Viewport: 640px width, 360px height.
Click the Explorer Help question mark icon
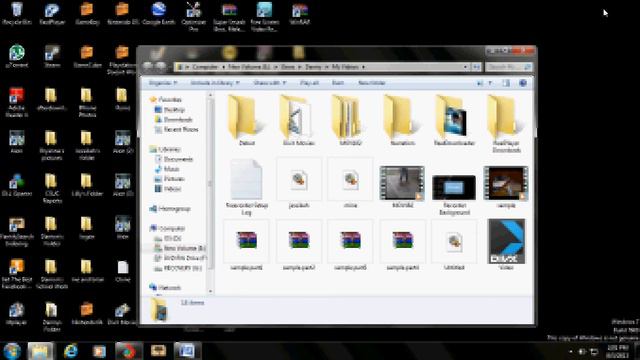tap(523, 83)
